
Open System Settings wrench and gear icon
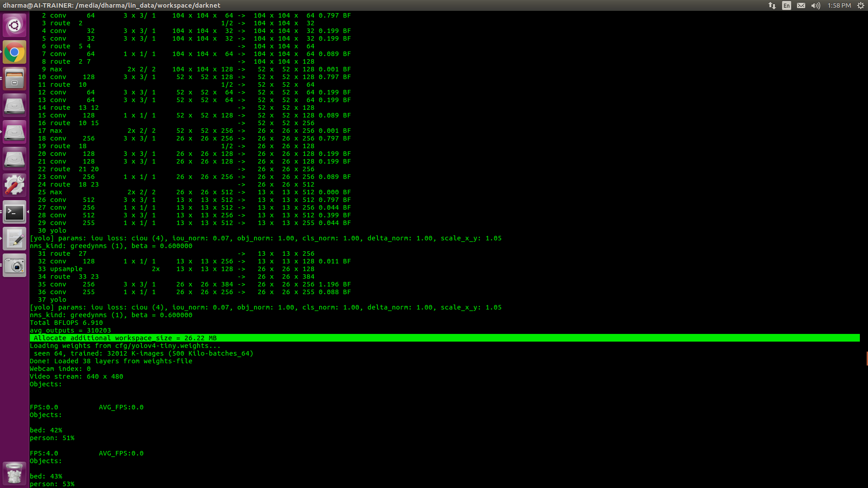point(14,186)
